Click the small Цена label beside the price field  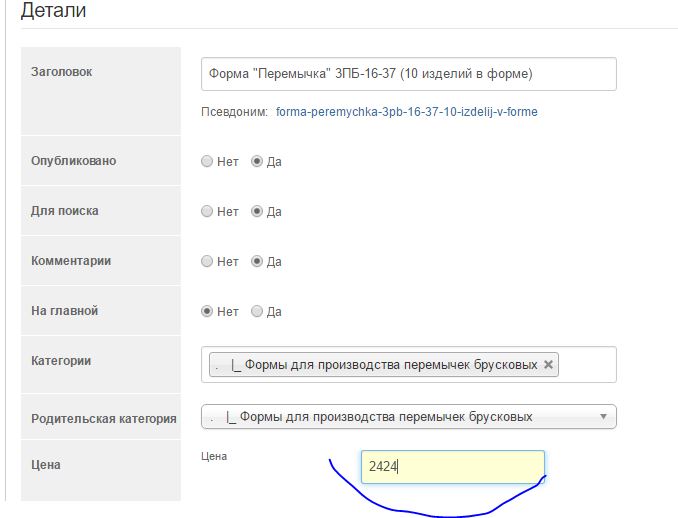pyautogui.click(x=214, y=457)
